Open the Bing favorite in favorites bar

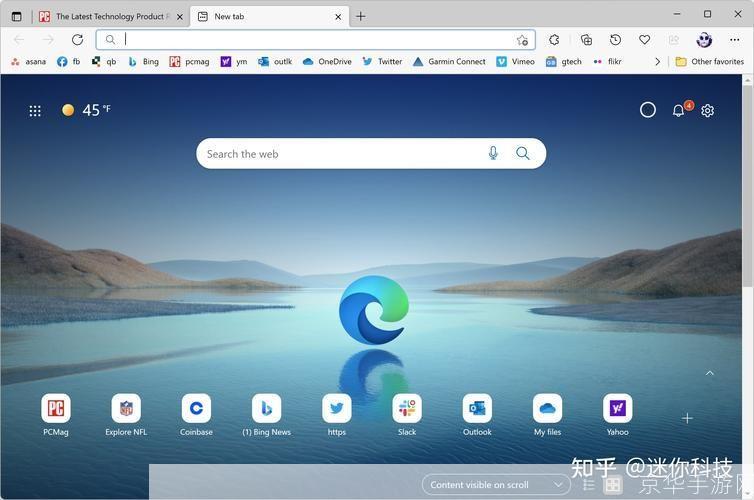click(143, 62)
